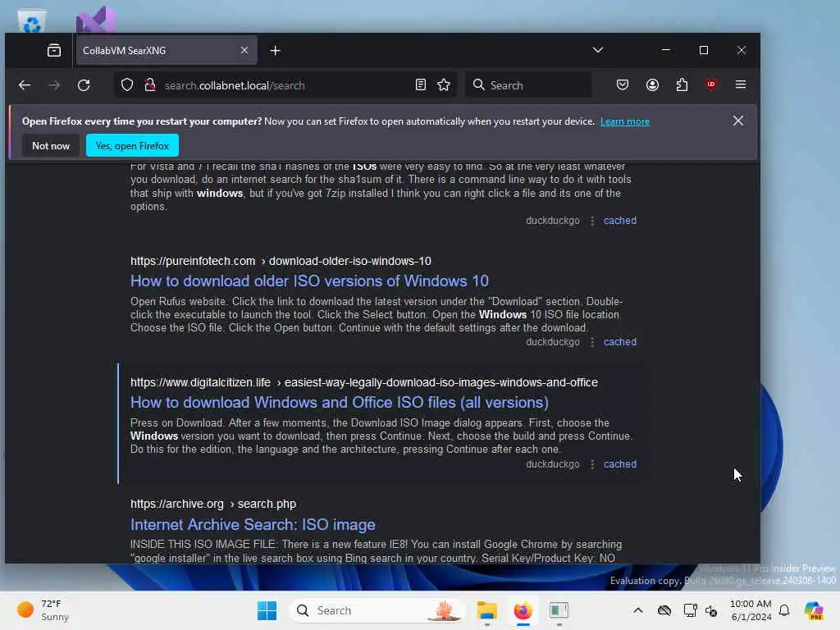Dismiss the Firefox startup notification bar
This screenshot has height=630, width=840.
(x=737, y=121)
